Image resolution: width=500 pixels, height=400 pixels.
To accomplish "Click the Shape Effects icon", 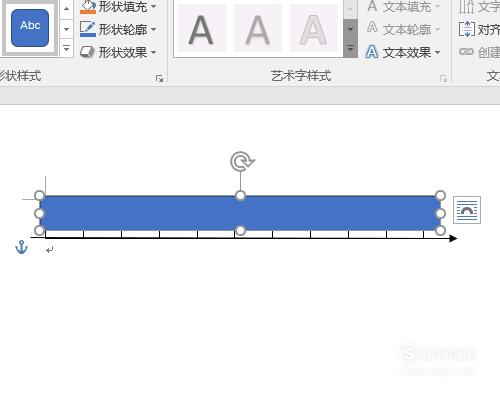I will pos(88,52).
